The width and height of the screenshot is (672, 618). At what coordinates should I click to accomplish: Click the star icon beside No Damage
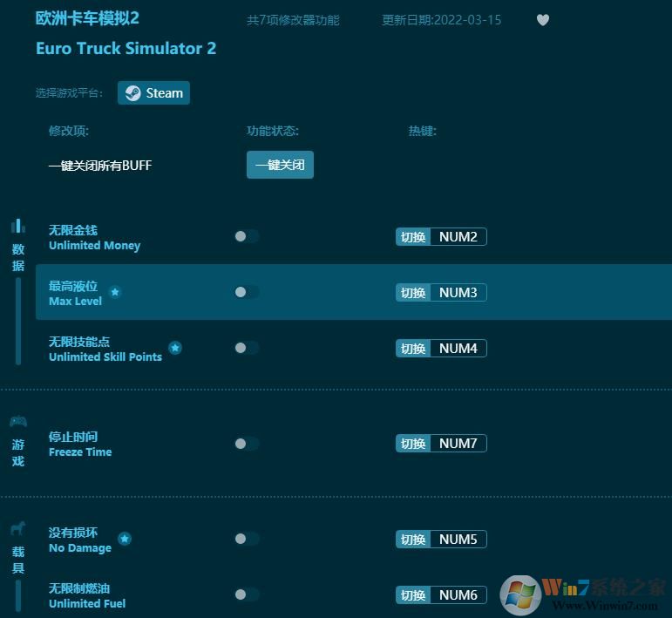tap(125, 539)
